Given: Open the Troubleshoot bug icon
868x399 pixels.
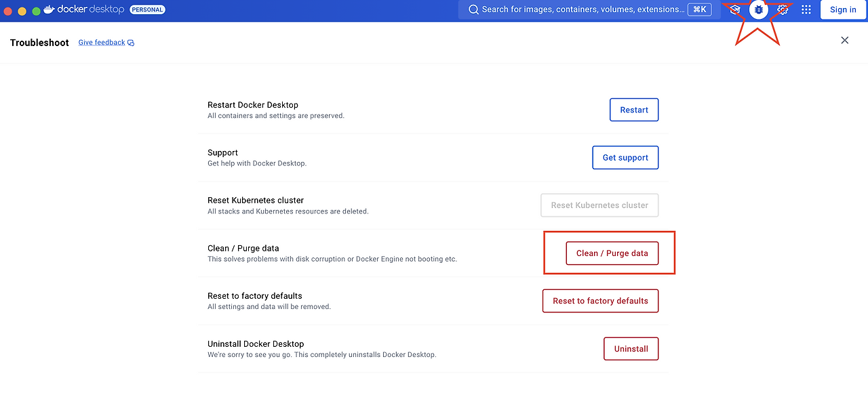Looking at the screenshot, I should pyautogui.click(x=758, y=9).
